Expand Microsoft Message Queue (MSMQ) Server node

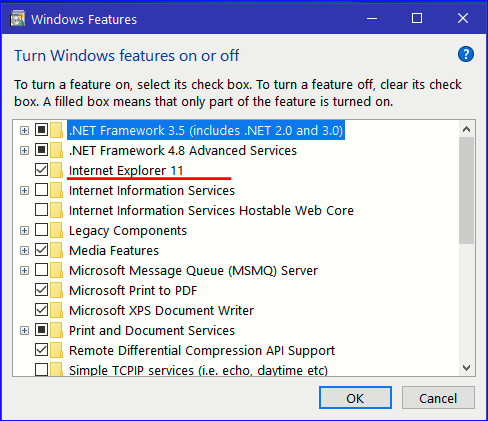click(x=24, y=270)
